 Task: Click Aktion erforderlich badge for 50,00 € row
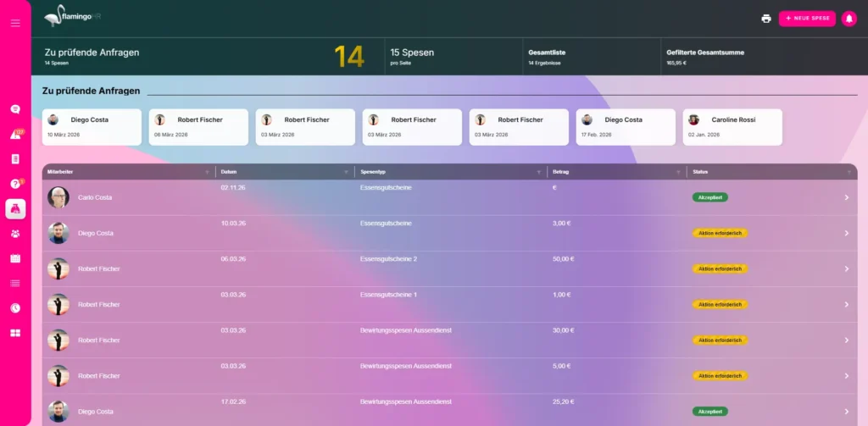pos(720,268)
